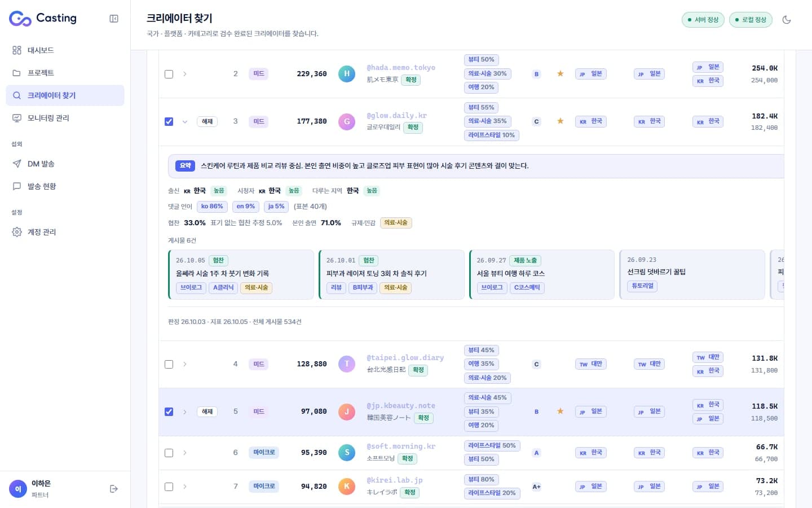Click the 발송 현황 chat icon
The width and height of the screenshot is (812, 508).
pos(17,186)
